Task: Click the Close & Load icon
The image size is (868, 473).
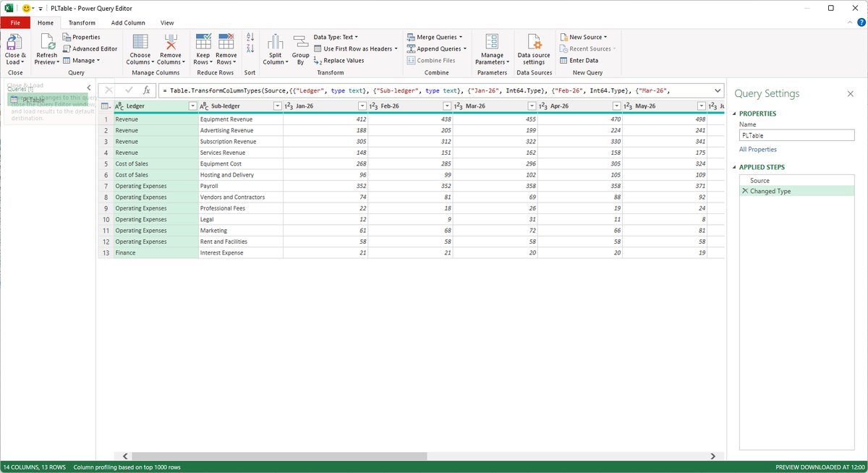Action: [x=14, y=41]
